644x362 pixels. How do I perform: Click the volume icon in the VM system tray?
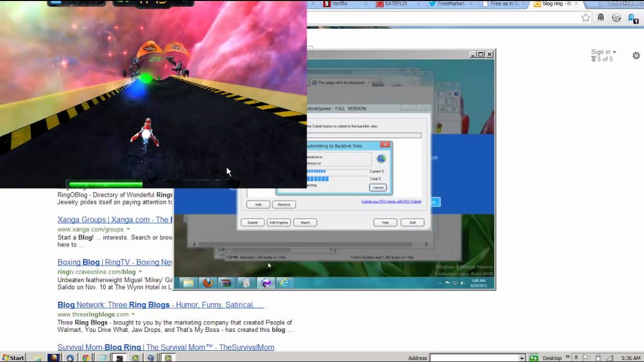pos(462,283)
